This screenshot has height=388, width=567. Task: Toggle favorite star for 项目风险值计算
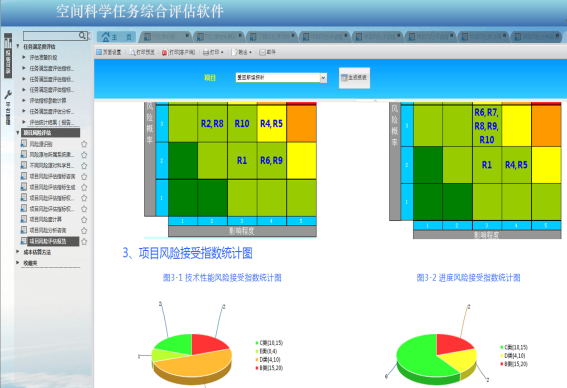click(x=84, y=219)
